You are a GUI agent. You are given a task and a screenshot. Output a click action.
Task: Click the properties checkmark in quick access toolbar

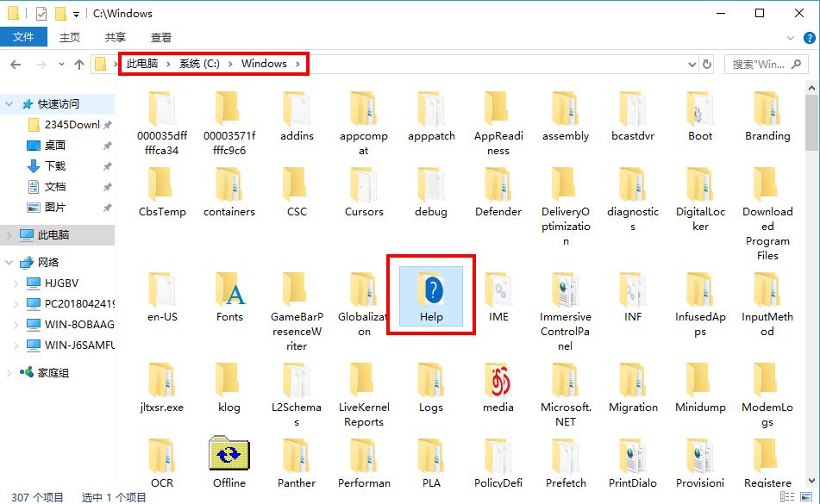coord(39,14)
